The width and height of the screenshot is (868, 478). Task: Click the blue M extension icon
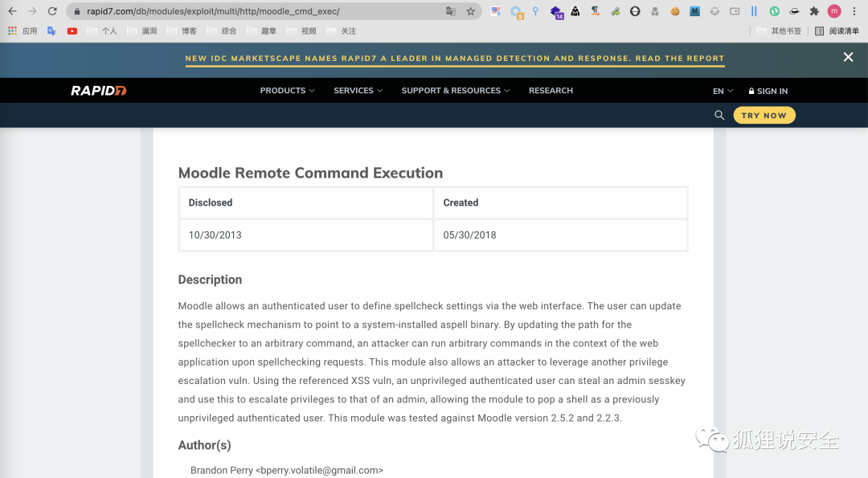[x=694, y=11]
